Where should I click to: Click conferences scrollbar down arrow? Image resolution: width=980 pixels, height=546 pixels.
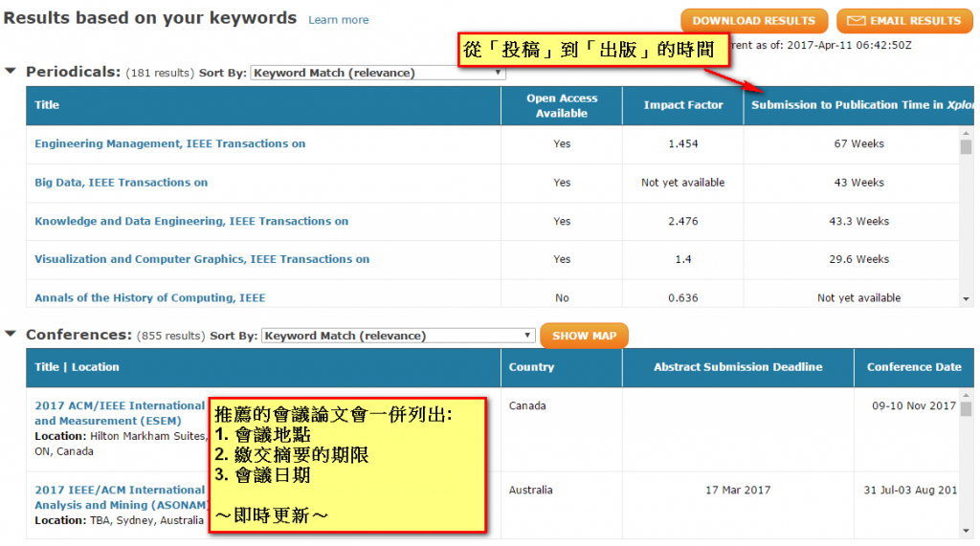967,531
